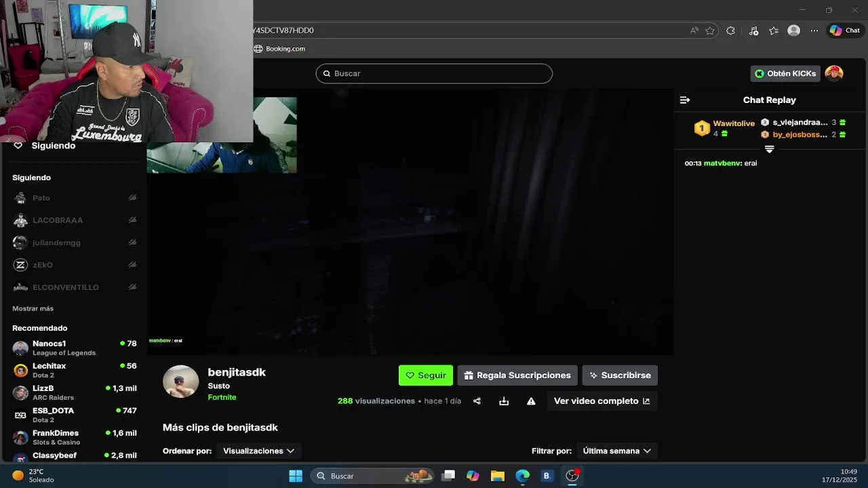This screenshot has width=868, height=488.
Task: Open the Filtrar por Última semana dropdown
Action: tap(616, 451)
